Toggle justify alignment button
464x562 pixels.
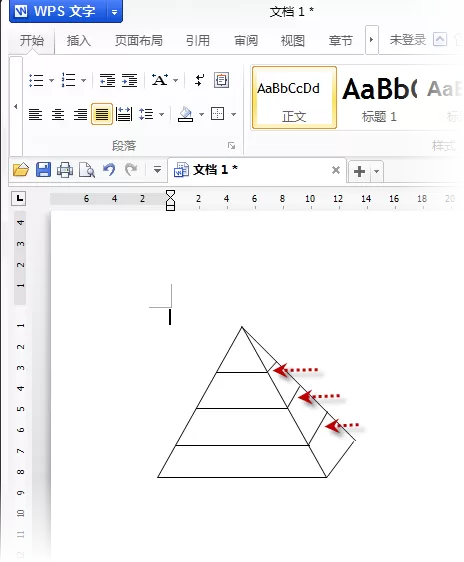click(x=102, y=114)
